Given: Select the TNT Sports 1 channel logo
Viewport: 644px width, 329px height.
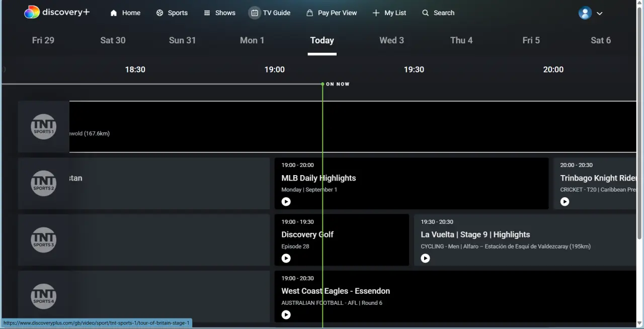Looking at the screenshot, I should 43,127.
